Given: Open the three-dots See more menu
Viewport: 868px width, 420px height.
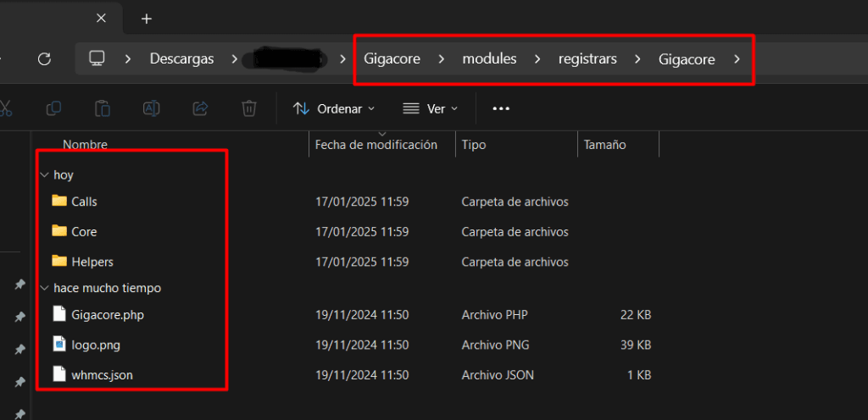Looking at the screenshot, I should click(501, 108).
